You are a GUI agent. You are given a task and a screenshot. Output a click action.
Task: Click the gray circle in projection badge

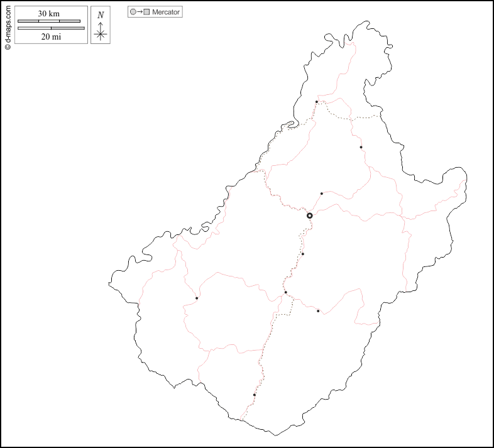tap(133, 12)
